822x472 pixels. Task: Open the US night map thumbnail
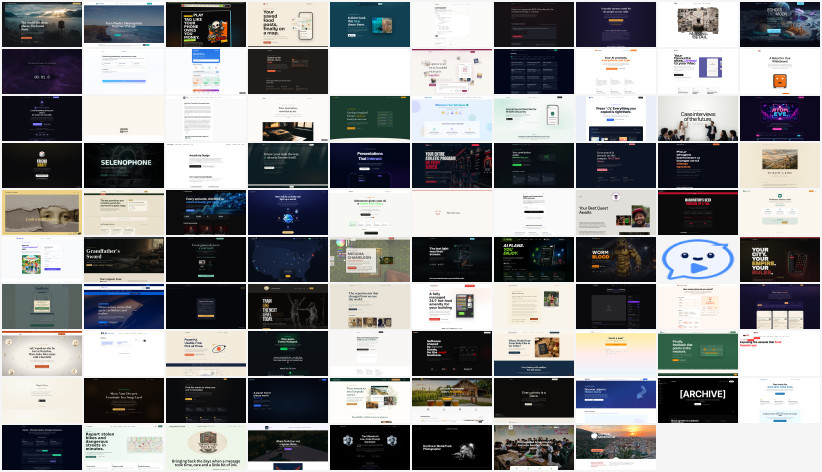pyautogui.click(x=288, y=260)
